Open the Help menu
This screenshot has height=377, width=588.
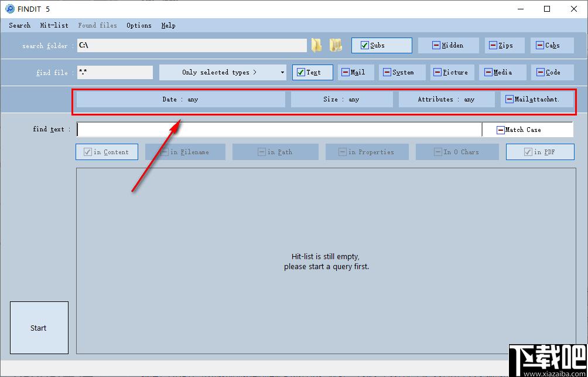point(168,26)
